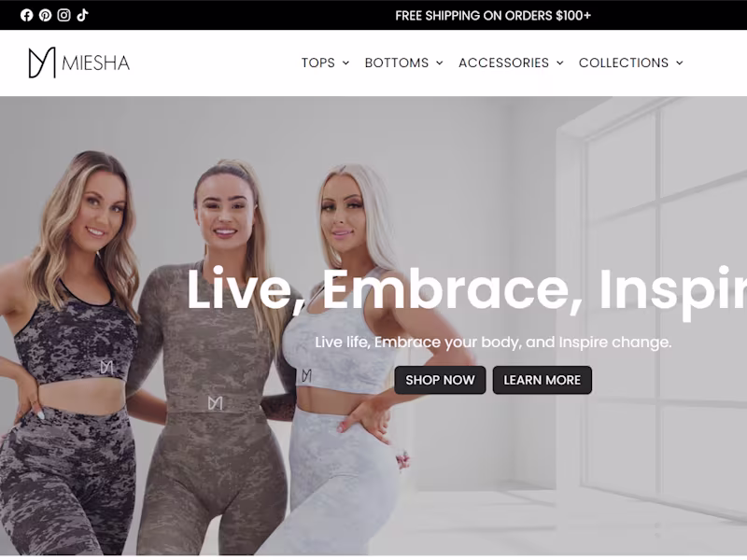Click the LEARN MORE button
747x560 pixels.
[x=543, y=380]
